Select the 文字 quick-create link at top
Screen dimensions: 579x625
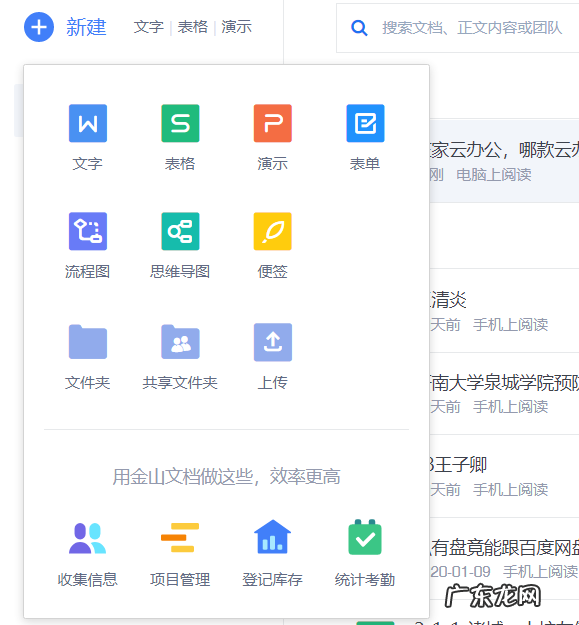(149, 27)
